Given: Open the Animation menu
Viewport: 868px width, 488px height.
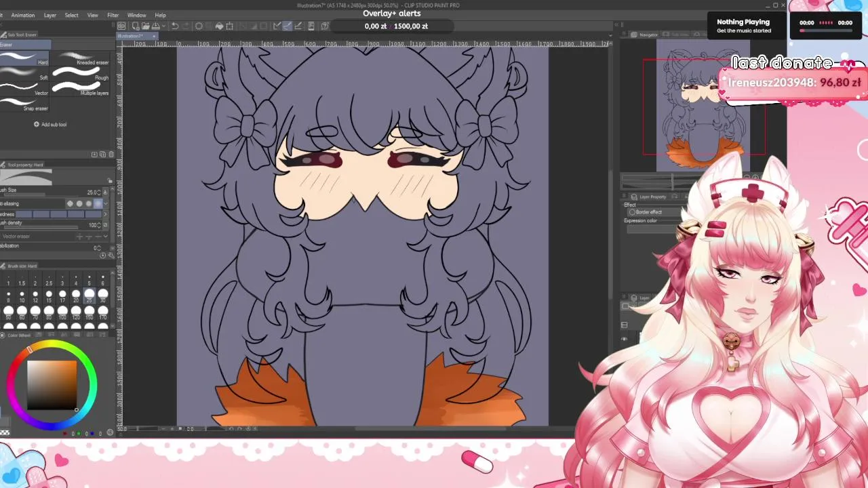Looking at the screenshot, I should [x=23, y=15].
